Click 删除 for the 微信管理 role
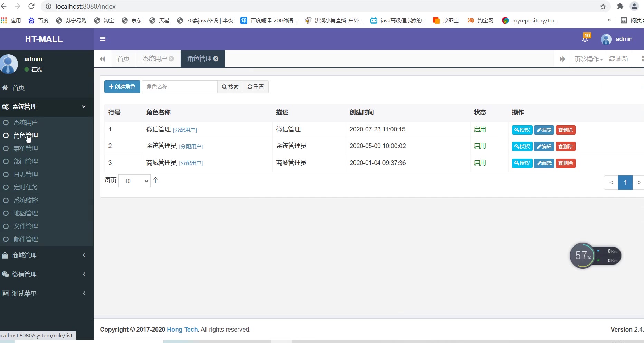The width and height of the screenshot is (644, 343). pyautogui.click(x=566, y=130)
